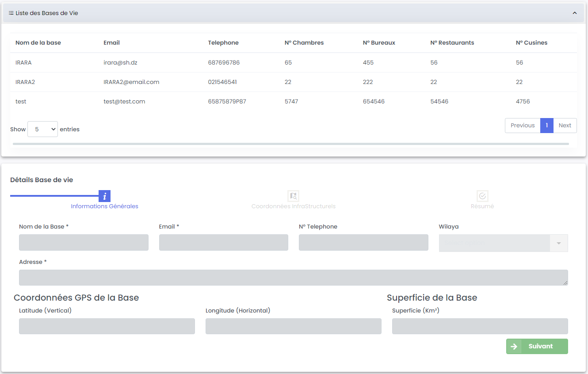Go to the Next page
Screen dimensions: 588x374
pyautogui.click(x=565, y=126)
